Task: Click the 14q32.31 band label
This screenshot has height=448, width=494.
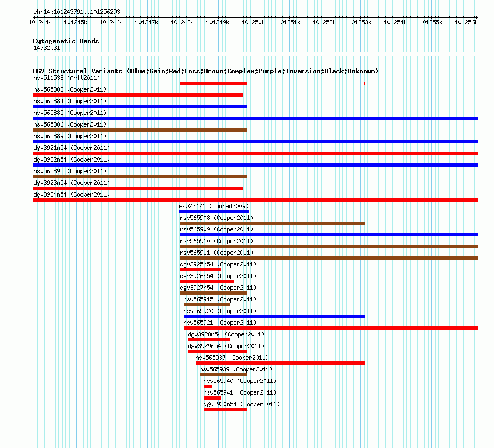Action: click(x=47, y=48)
